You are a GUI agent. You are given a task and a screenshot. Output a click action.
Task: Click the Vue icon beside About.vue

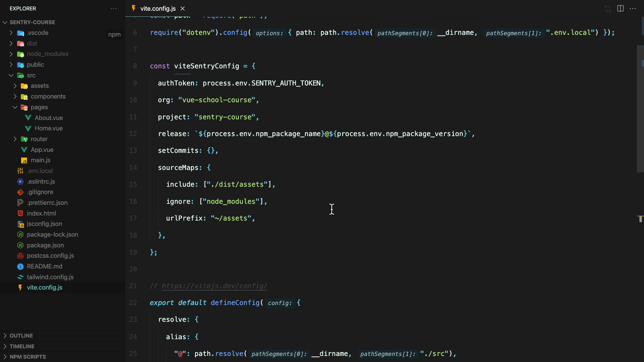click(x=28, y=118)
